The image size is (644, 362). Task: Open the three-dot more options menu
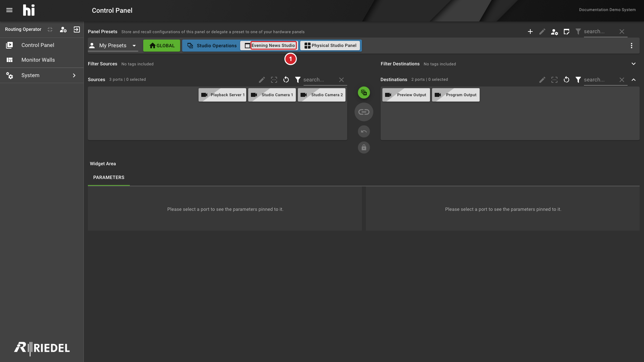tap(632, 46)
